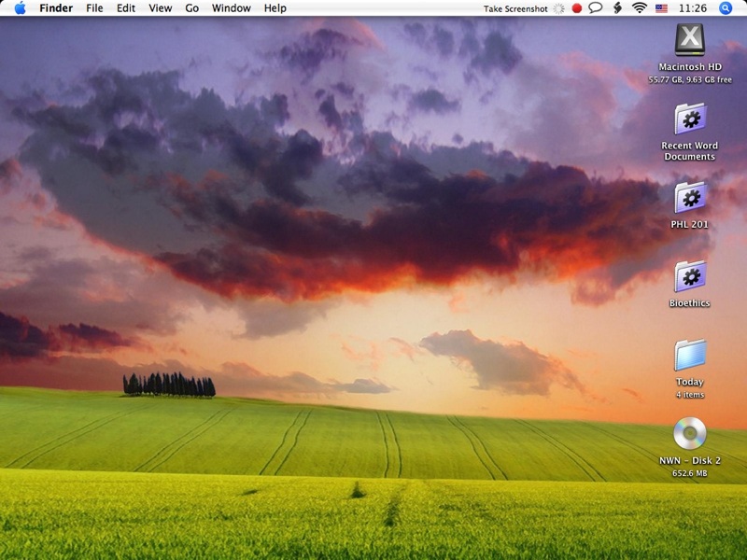Viewport: 747px width, 560px height.
Task: Click the red record dot icon
Action: point(577,8)
